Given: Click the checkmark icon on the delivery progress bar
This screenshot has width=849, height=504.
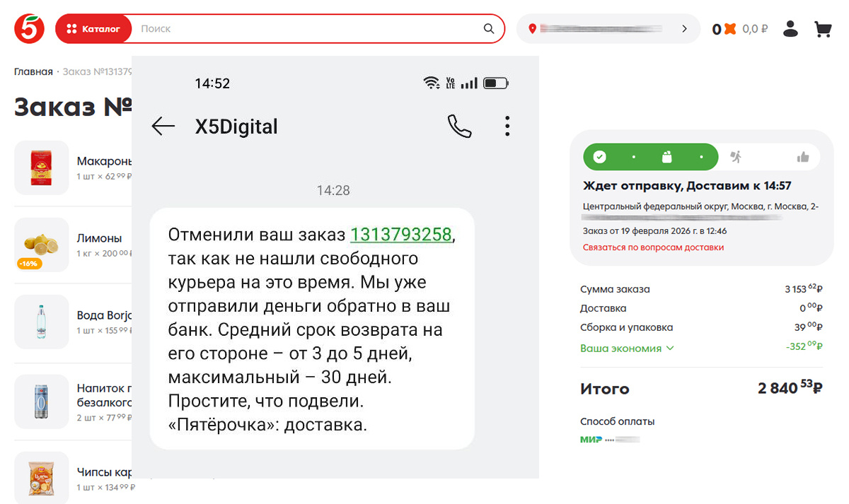Looking at the screenshot, I should pos(601,156).
